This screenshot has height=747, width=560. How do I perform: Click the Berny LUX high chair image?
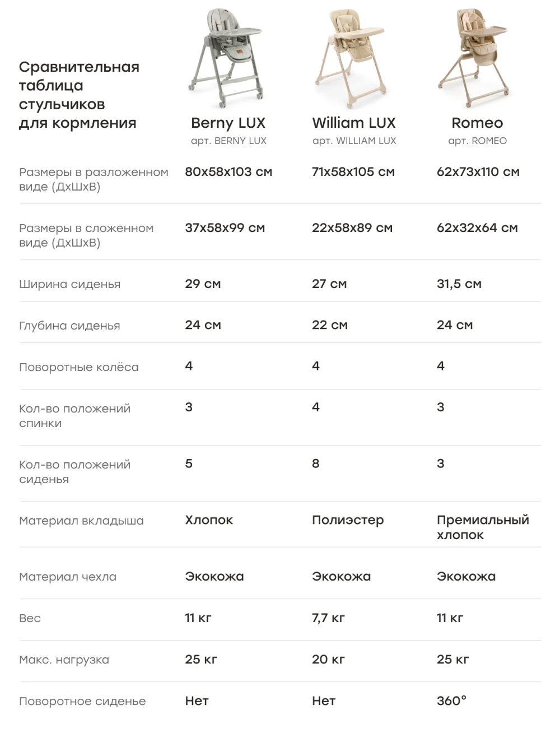[227, 58]
